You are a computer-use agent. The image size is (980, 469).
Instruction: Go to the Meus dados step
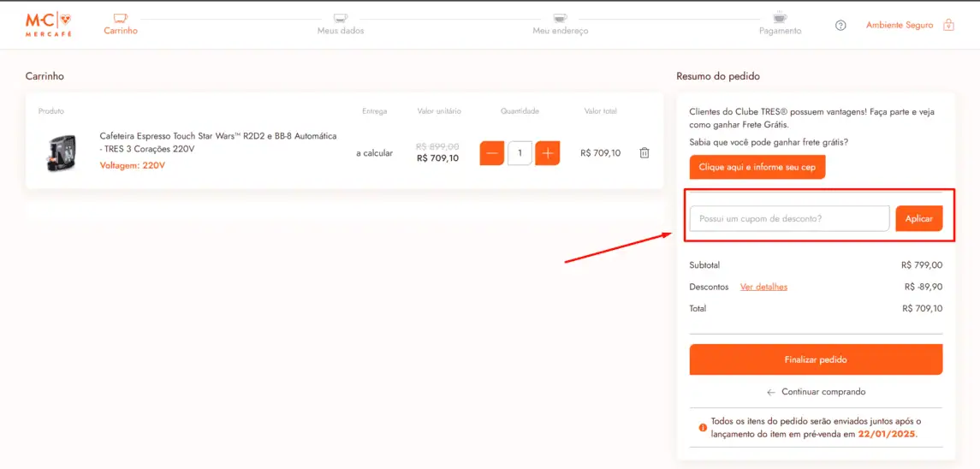tap(340, 31)
